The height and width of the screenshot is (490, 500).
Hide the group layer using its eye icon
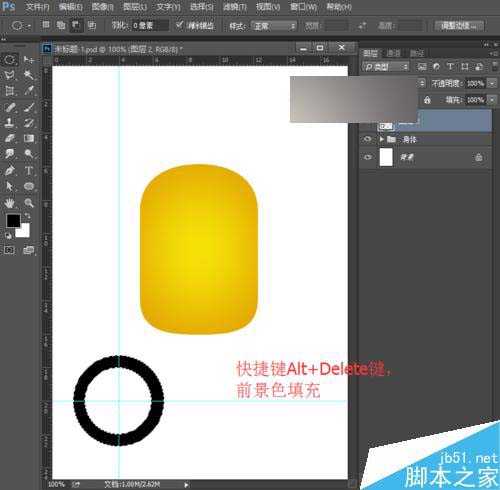pyautogui.click(x=368, y=139)
